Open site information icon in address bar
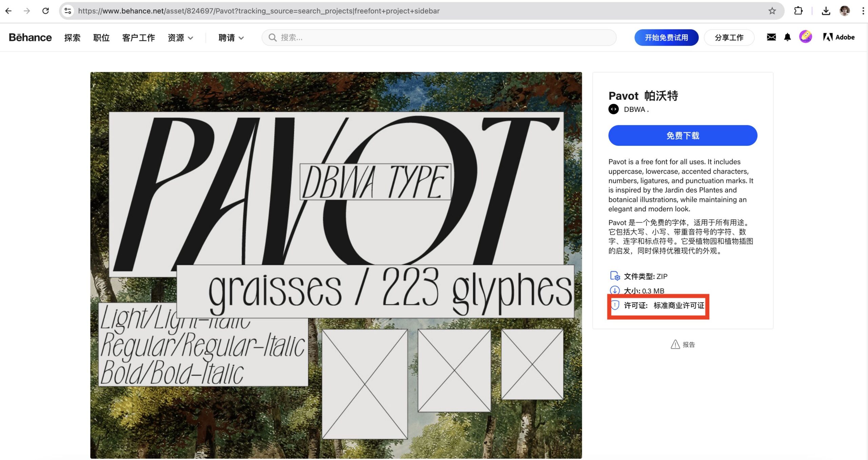 [x=68, y=11]
